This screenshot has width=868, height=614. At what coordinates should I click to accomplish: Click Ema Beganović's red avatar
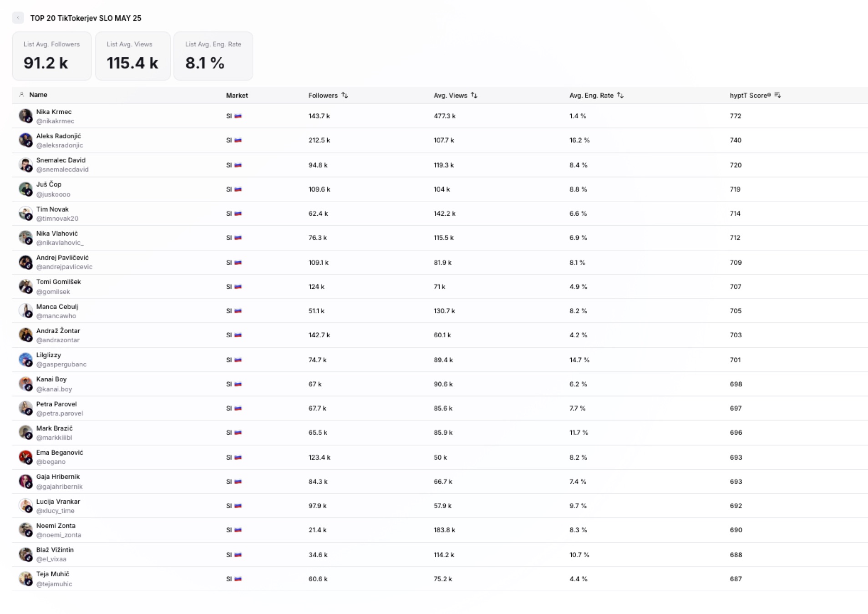(x=25, y=457)
